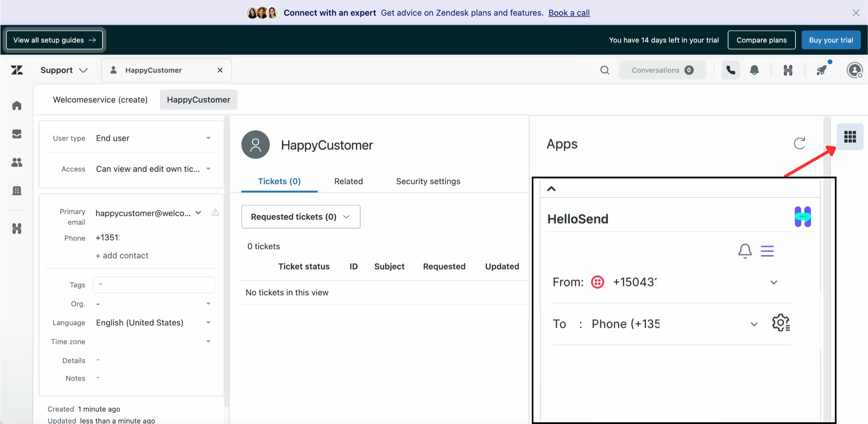The height and width of the screenshot is (424, 868).
Task: Reload apps with the refresh icon
Action: point(800,144)
